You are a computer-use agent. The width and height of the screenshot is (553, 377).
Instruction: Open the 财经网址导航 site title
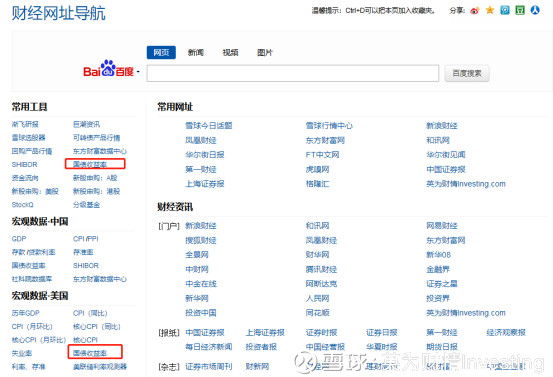(x=59, y=13)
